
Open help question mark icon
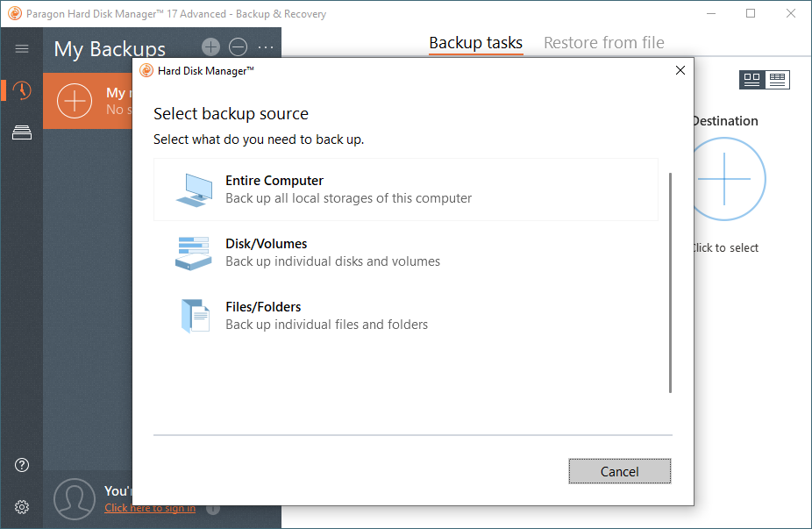(x=22, y=465)
